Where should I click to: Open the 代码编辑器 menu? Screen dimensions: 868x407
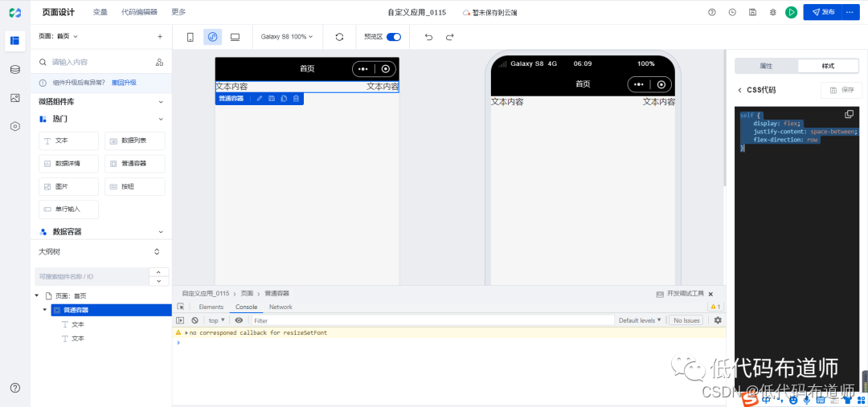click(x=140, y=12)
